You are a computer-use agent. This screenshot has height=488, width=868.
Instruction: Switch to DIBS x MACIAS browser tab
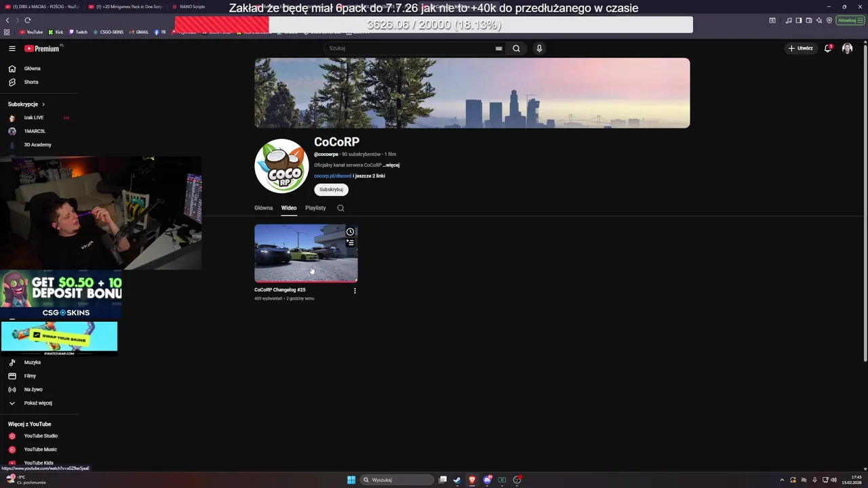[x=42, y=7]
